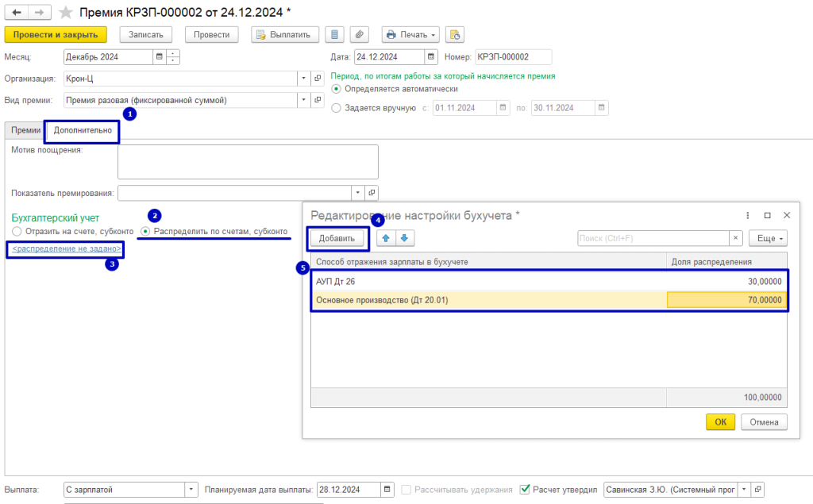Go back with the left arrow button

(x=17, y=12)
